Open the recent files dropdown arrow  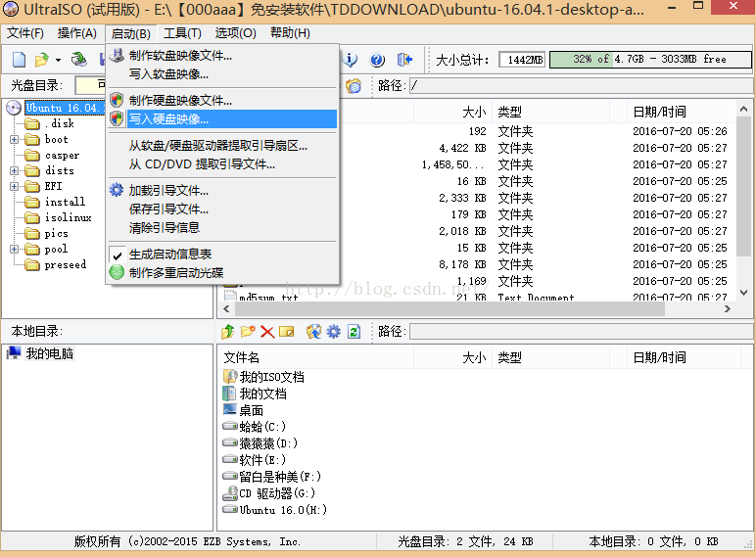tap(58, 61)
